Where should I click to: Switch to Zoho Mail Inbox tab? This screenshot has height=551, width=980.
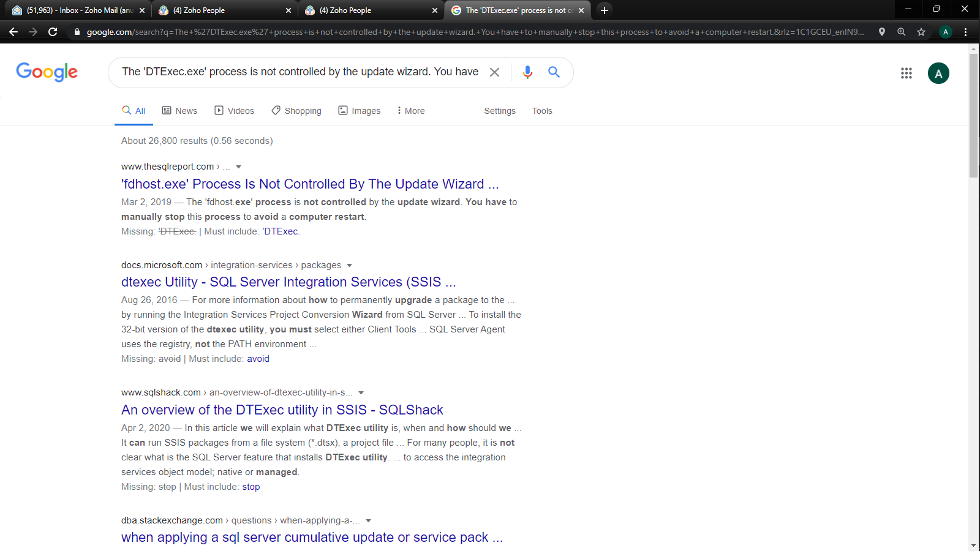point(77,10)
